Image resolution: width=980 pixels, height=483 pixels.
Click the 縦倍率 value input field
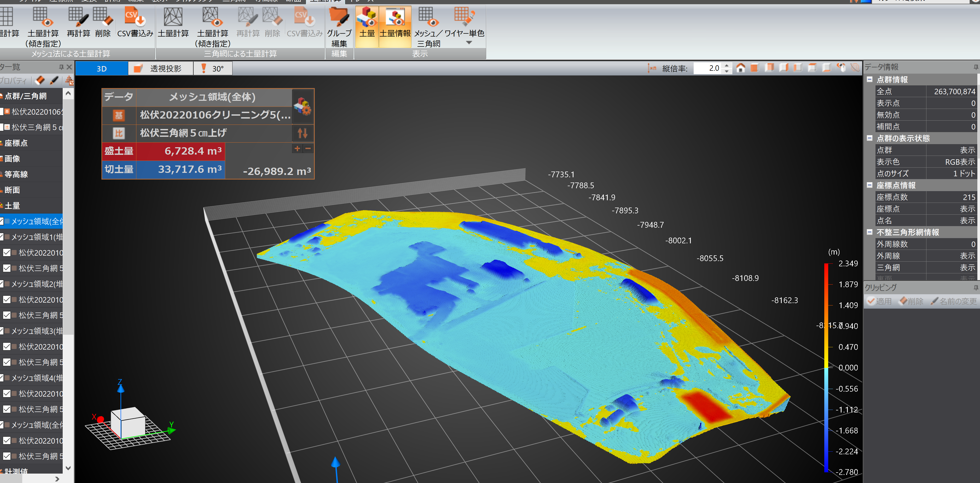707,68
